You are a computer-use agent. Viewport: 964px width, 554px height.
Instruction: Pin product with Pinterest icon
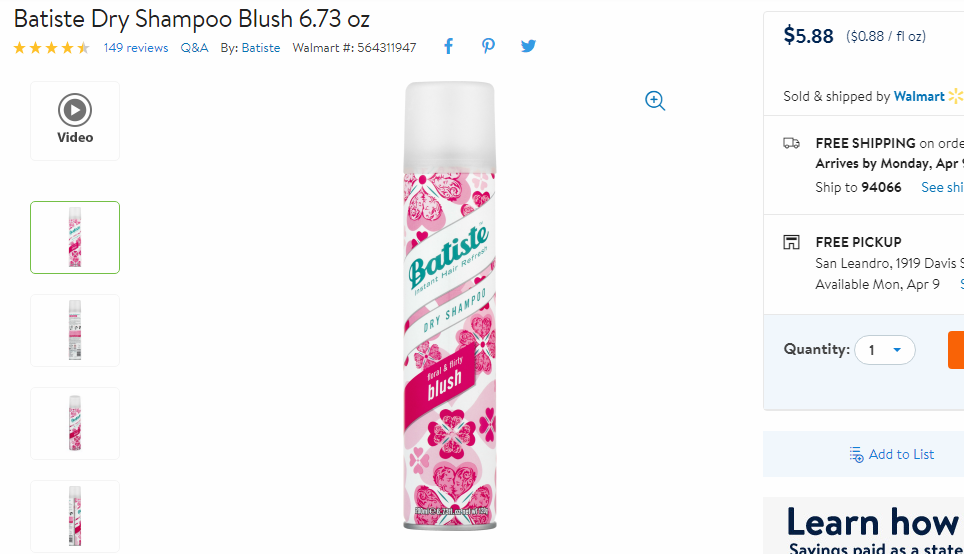click(488, 46)
